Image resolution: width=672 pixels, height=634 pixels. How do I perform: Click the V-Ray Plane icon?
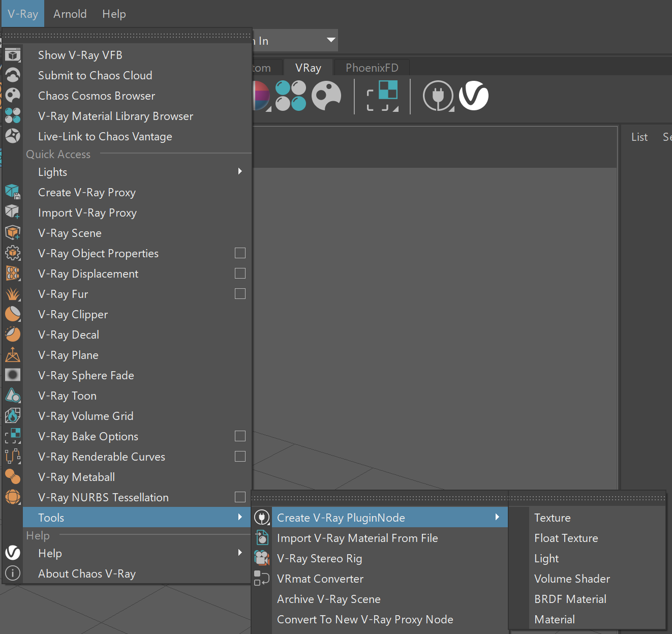click(13, 355)
